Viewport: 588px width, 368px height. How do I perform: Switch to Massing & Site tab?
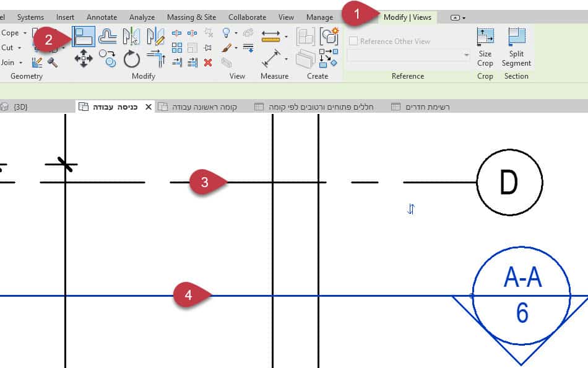pyautogui.click(x=191, y=17)
